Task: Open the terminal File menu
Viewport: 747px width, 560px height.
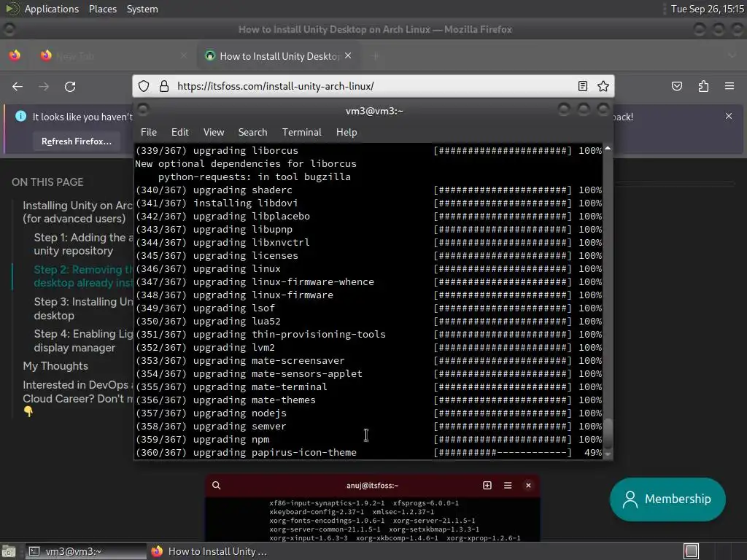Action: [x=149, y=133]
